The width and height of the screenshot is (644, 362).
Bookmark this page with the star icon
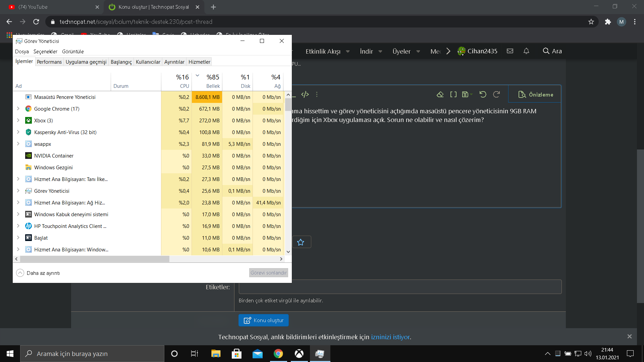[x=591, y=22]
